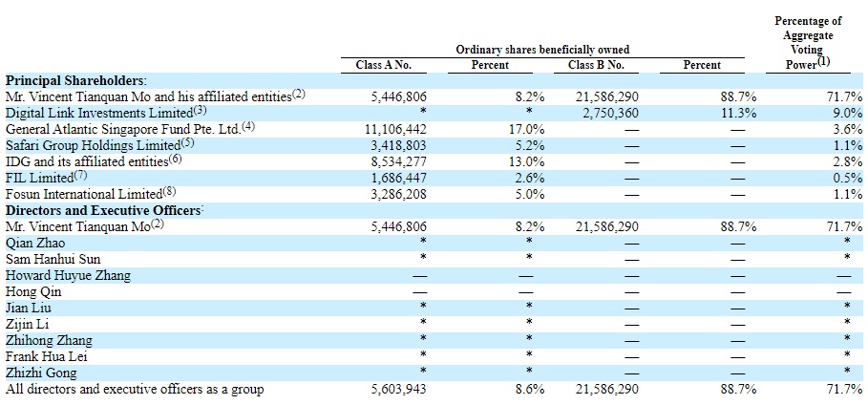This screenshot has height=405, width=868.
Task: Select 'Mr. Vincent Tianquan Mo and his affiliated entities'
Action: (148, 96)
